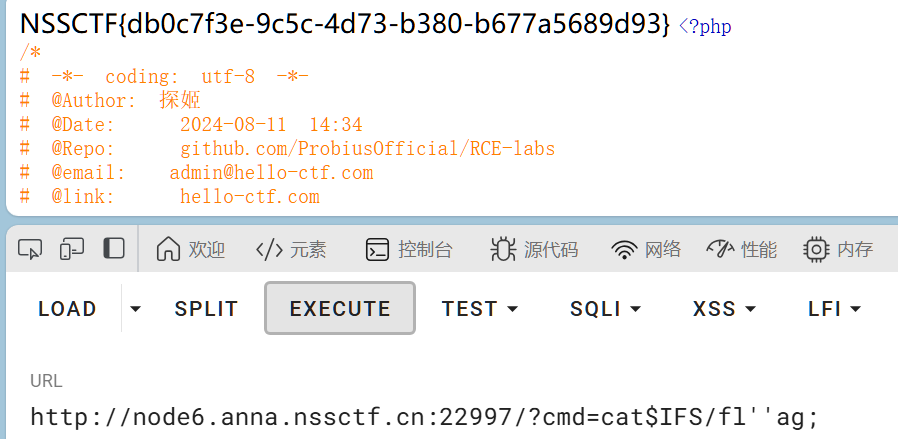The width and height of the screenshot is (898, 439).
Task: Open the TEST dropdown menu
Action: (480, 309)
